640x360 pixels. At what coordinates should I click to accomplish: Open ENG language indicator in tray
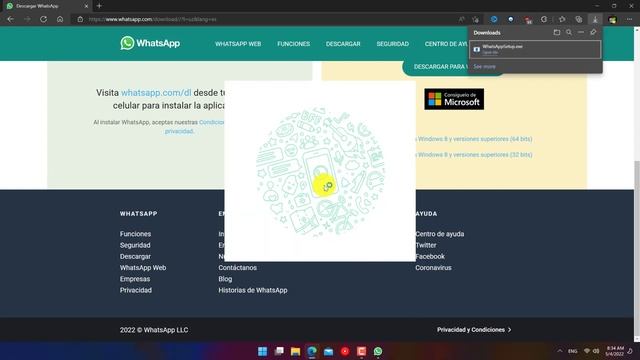coord(573,351)
